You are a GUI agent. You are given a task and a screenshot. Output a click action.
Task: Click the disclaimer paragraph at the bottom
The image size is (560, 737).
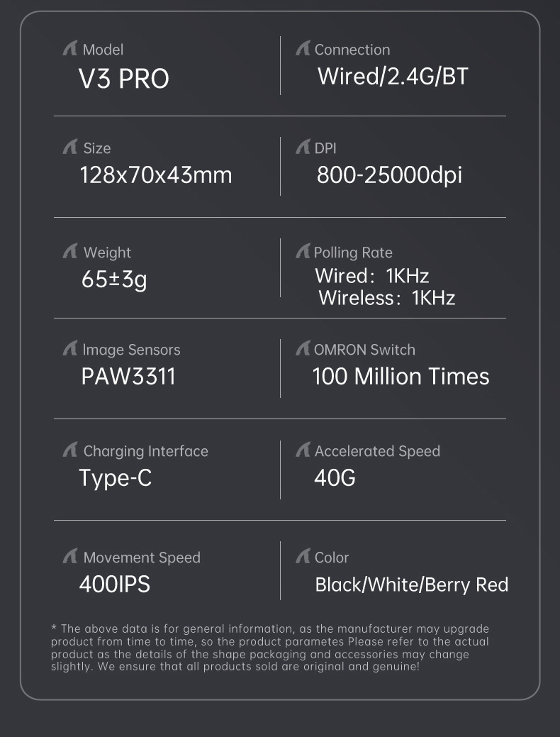click(x=270, y=648)
